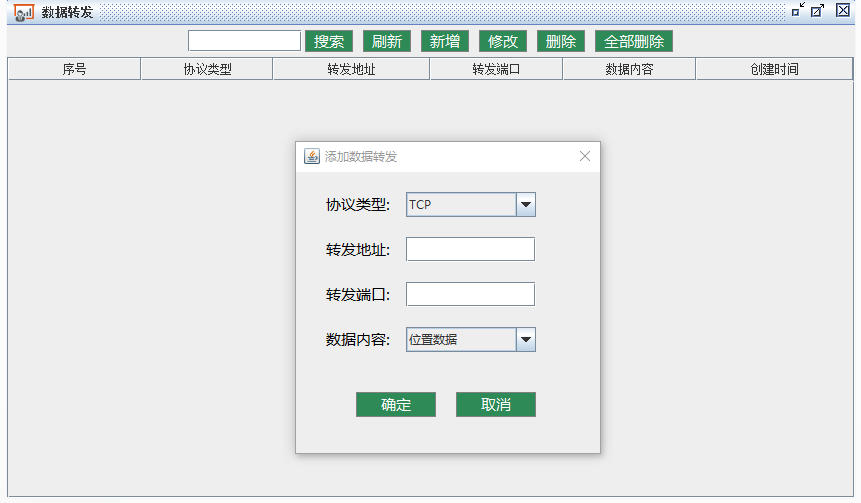861x503 pixels.
Task: Click the Java icon in dialog title
Action: (312, 156)
